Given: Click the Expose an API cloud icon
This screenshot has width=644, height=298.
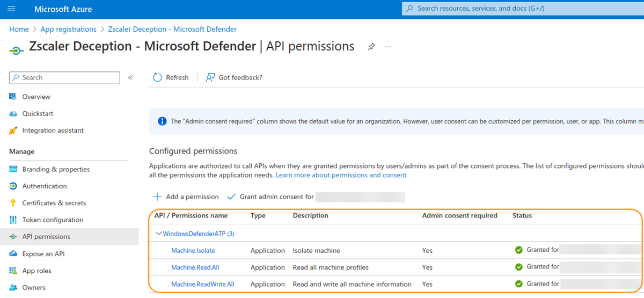Looking at the screenshot, I should click(13, 253).
